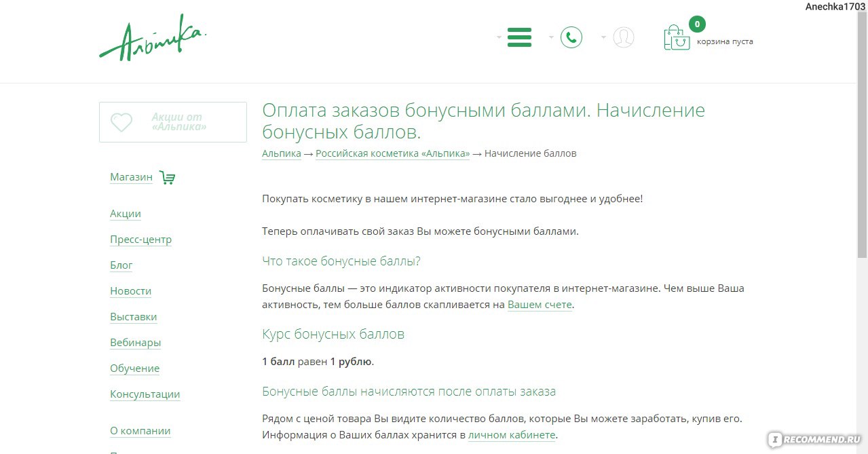This screenshot has width=868, height=454.
Task: Click the Альпика breadcrumb link
Action: point(282,153)
